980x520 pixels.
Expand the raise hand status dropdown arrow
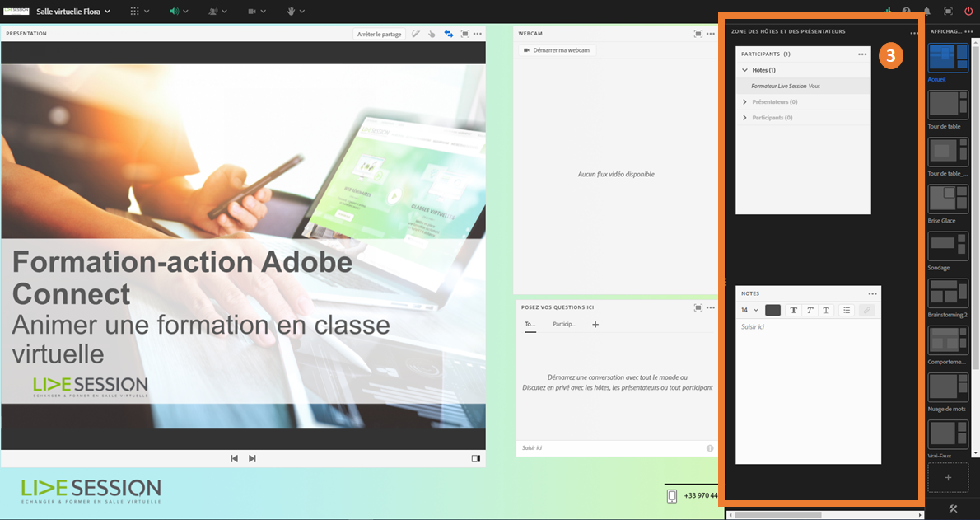coord(302,12)
